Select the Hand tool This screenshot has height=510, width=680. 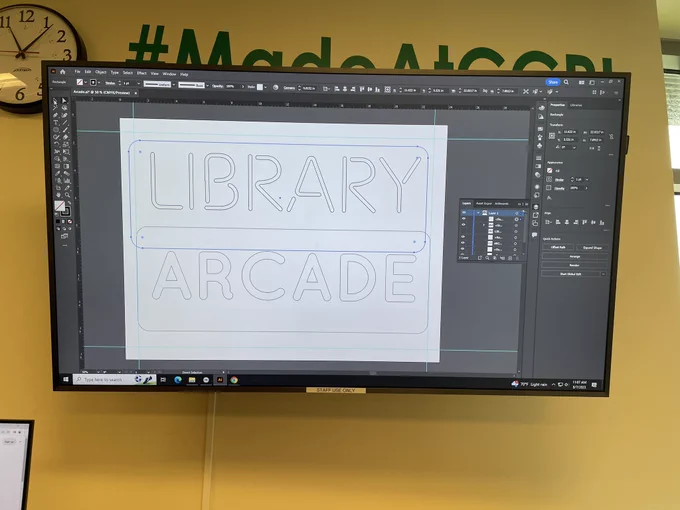58,195
